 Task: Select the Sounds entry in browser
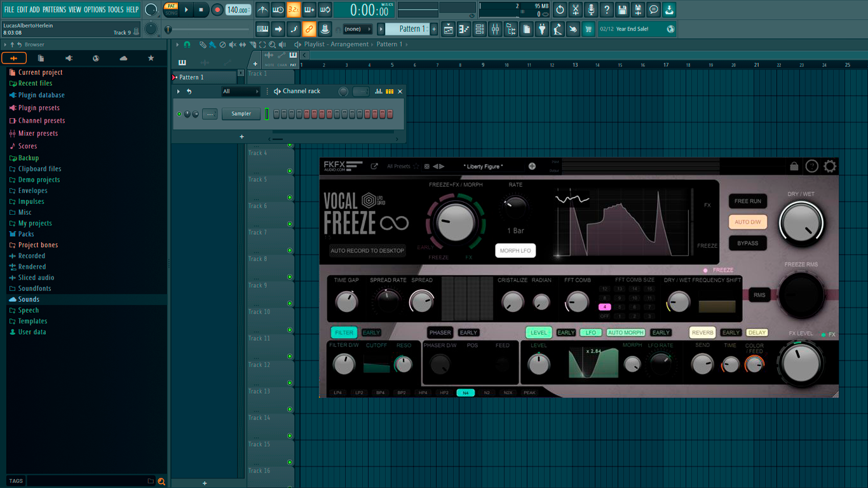[29, 299]
